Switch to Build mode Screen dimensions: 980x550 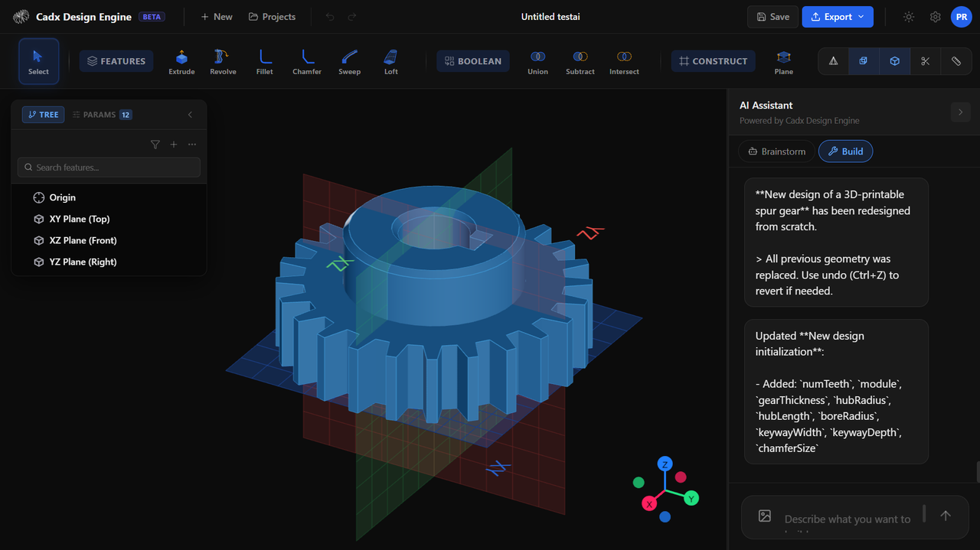pos(845,151)
